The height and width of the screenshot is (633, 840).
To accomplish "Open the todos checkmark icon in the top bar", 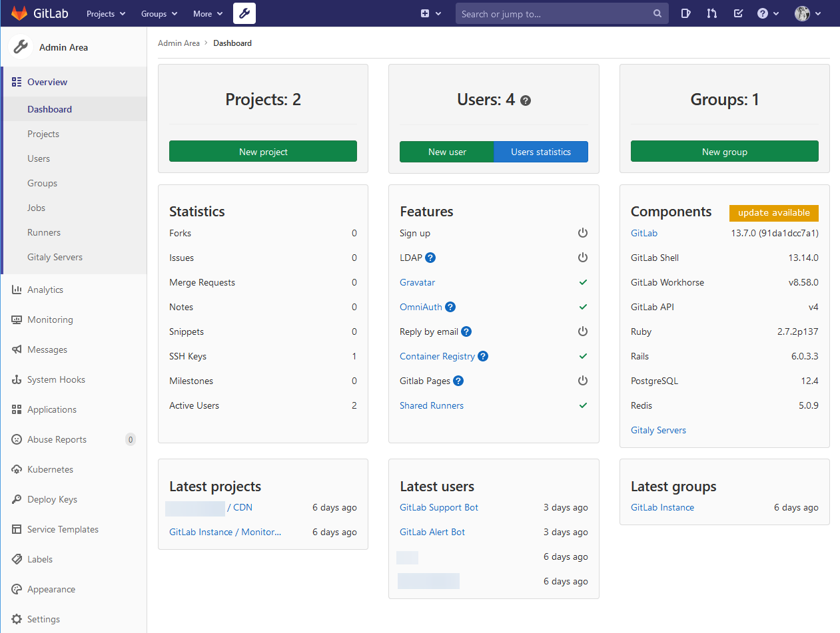I will coord(738,13).
